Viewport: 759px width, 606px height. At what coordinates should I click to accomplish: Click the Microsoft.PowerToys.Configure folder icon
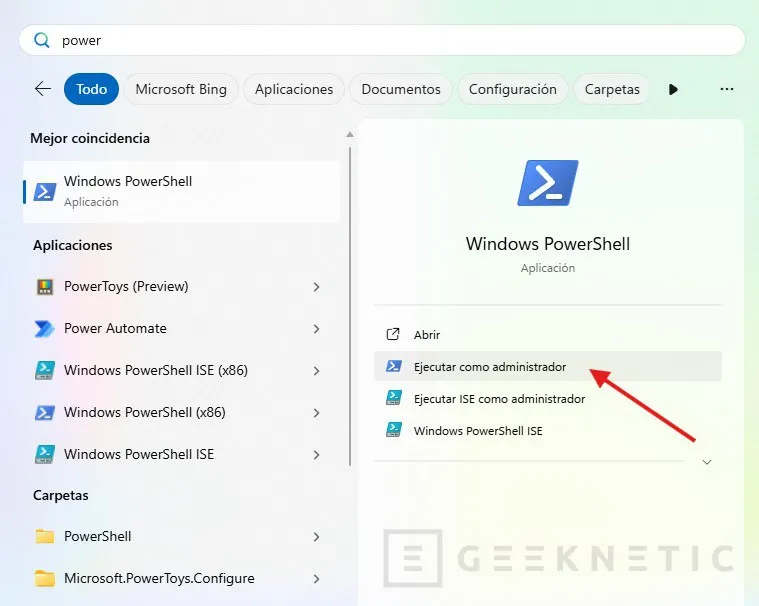(45, 578)
